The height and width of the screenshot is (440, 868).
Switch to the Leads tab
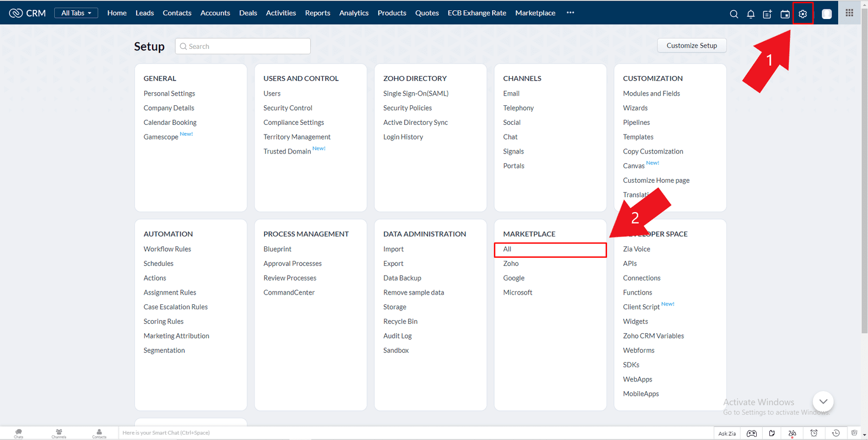145,13
